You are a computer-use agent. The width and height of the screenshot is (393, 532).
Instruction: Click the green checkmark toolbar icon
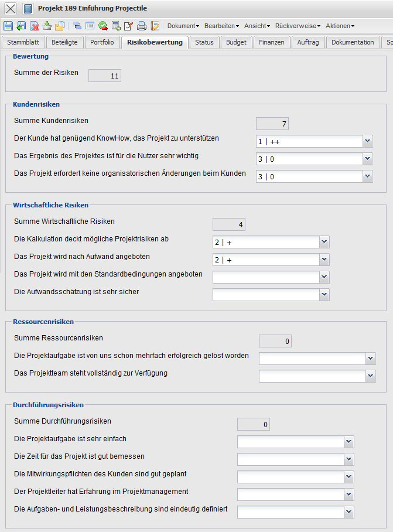(103, 26)
